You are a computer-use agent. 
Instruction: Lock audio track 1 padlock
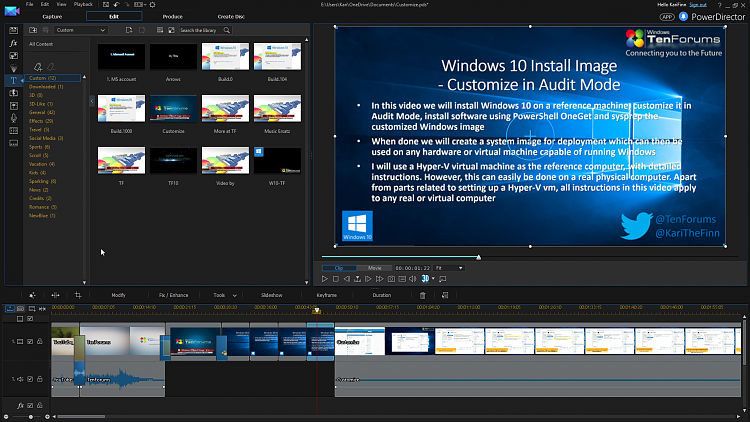point(40,379)
